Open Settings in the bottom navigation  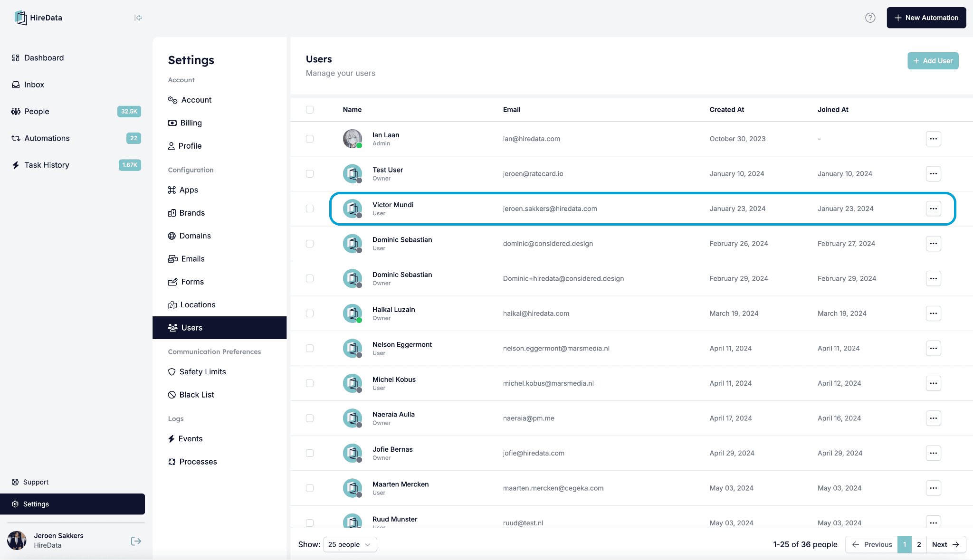72,504
